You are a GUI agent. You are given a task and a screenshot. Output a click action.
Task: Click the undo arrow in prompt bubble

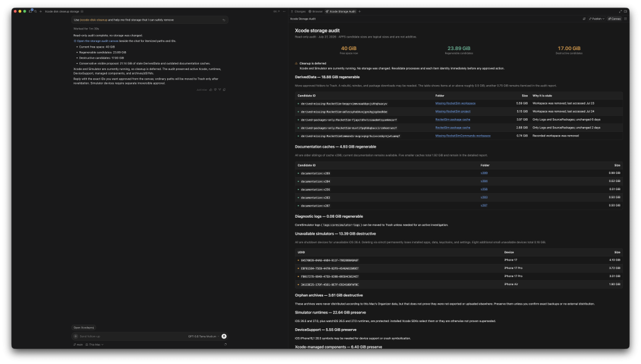point(223,20)
